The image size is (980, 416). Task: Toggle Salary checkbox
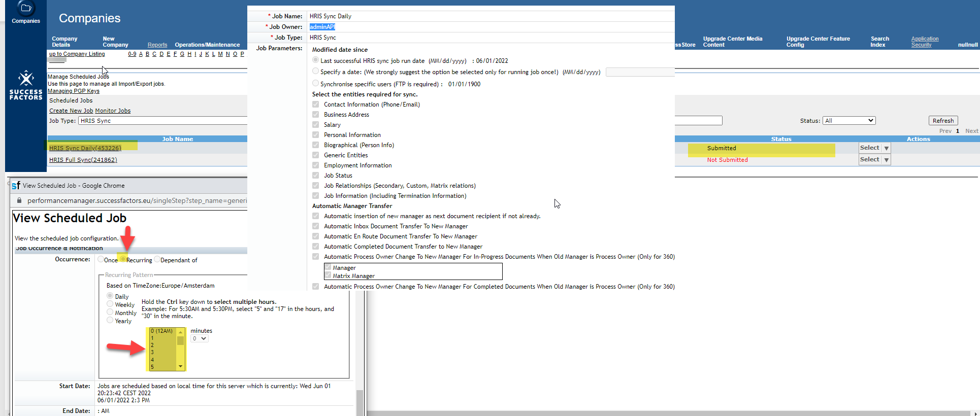click(315, 124)
